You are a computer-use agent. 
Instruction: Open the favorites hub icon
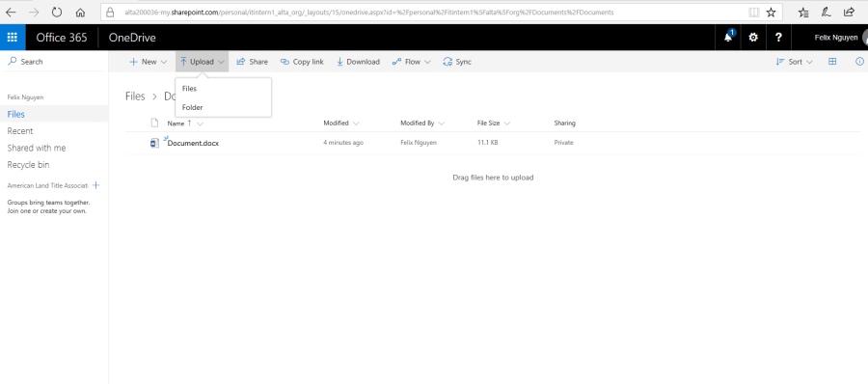coord(803,13)
